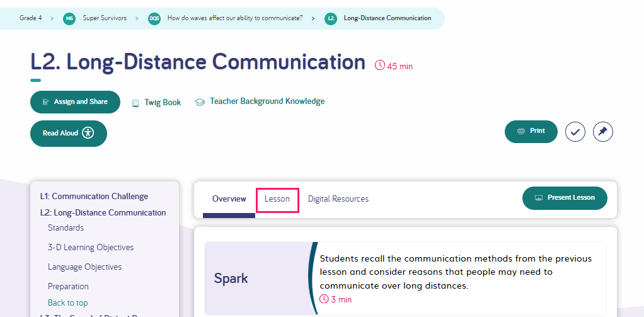Screen dimensions: 644x317
Task: Switch to the Overview tab
Action: pyautogui.click(x=229, y=199)
